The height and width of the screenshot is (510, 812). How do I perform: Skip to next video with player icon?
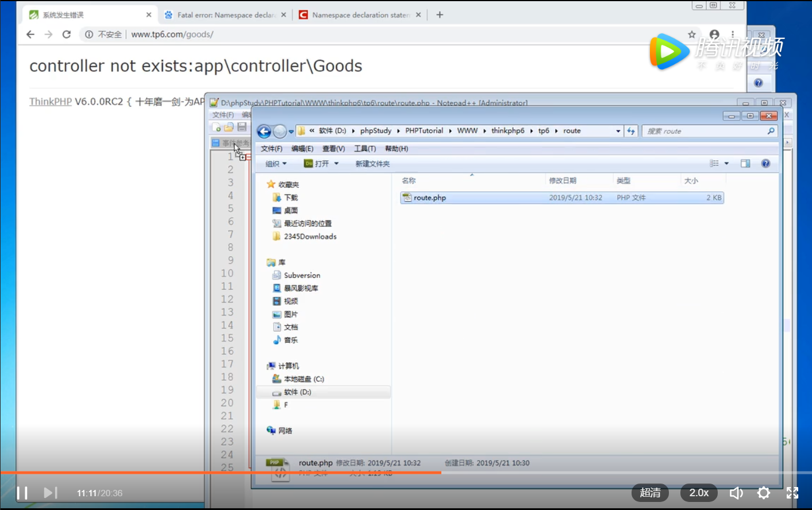pos(51,493)
